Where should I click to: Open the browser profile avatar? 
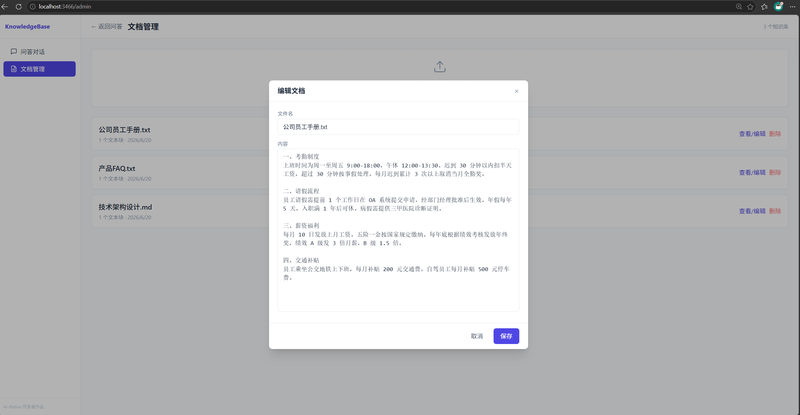click(x=778, y=6)
